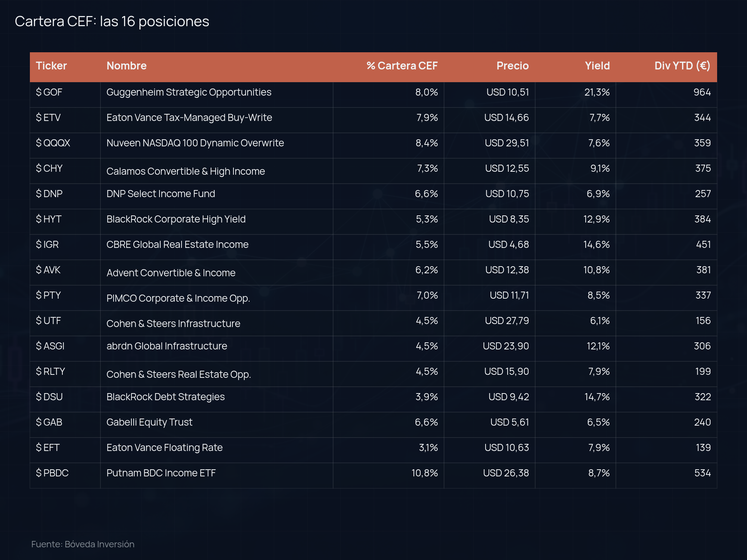Image resolution: width=747 pixels, height=560 pixels.
Task: Click the USD 11,71 price
Action: coord(509,295)
